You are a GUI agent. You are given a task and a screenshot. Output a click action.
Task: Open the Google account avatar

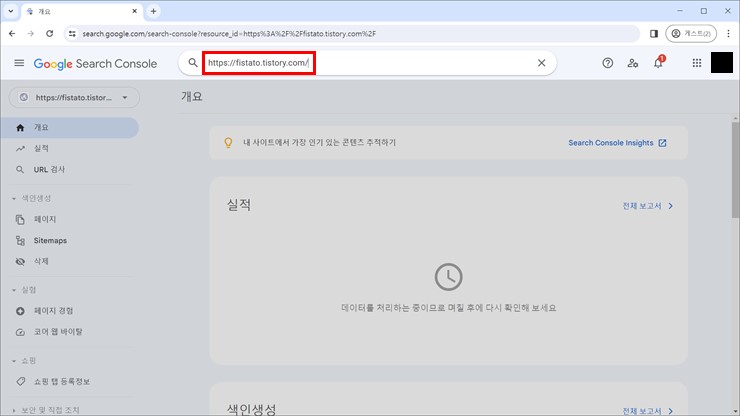(722, 63)
